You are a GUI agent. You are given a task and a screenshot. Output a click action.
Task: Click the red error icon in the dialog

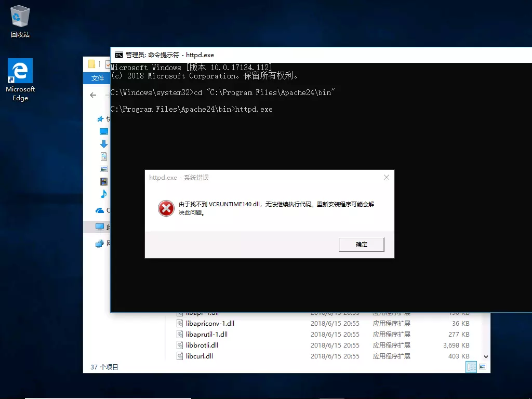(x=166, y=208)
